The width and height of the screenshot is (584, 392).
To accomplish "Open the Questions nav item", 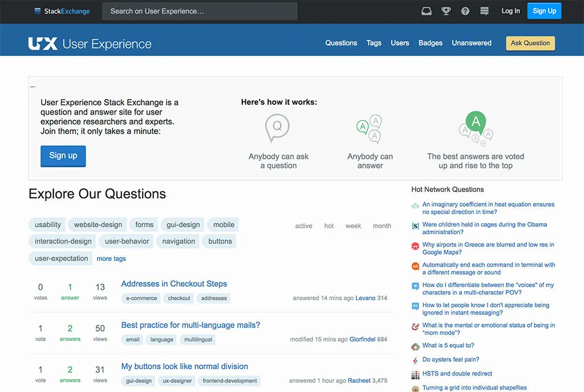I will [x=341, y=43].
